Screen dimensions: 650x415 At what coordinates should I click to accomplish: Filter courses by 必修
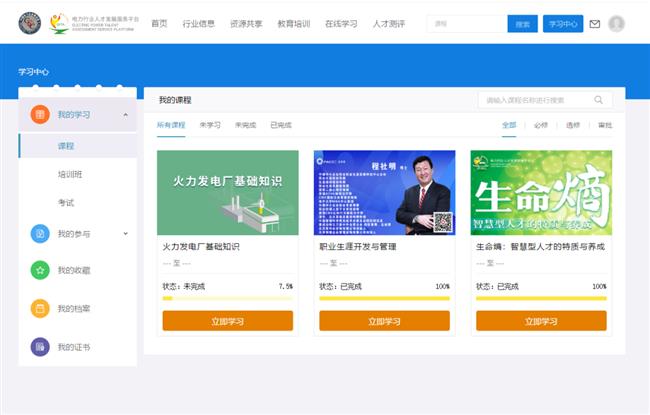[x=541, y=125]
